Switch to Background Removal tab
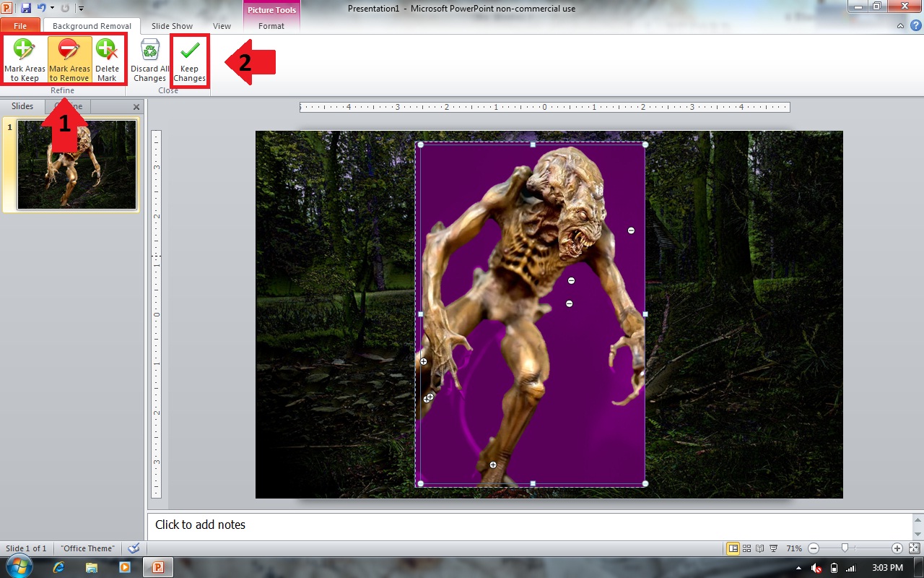The height and width of the screenshot is (578, 924). click(x=92, y=26)
